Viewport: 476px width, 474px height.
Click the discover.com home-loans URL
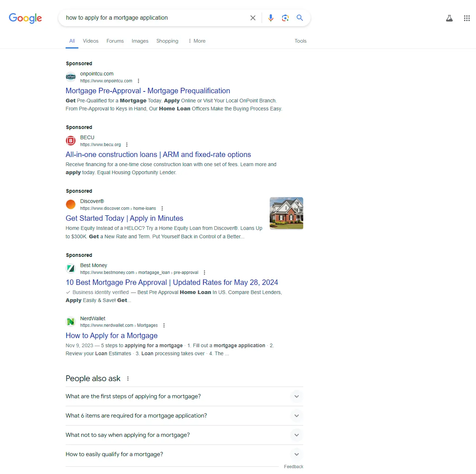(118, 208)
